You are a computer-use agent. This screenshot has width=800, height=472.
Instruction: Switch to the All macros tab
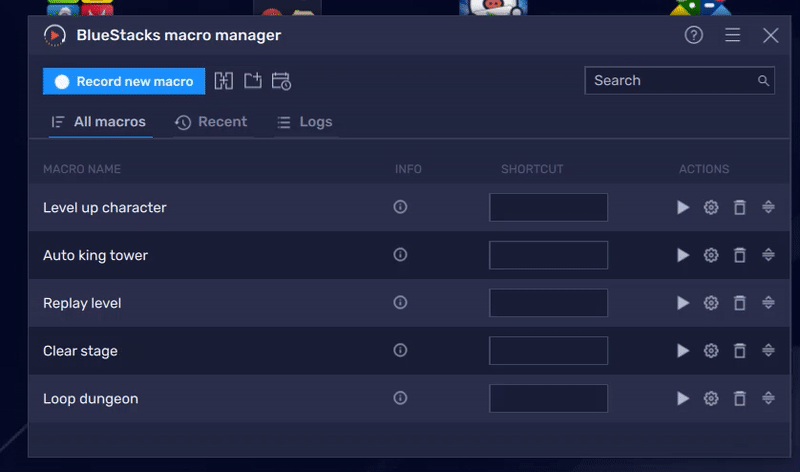(x=99, y=122)
